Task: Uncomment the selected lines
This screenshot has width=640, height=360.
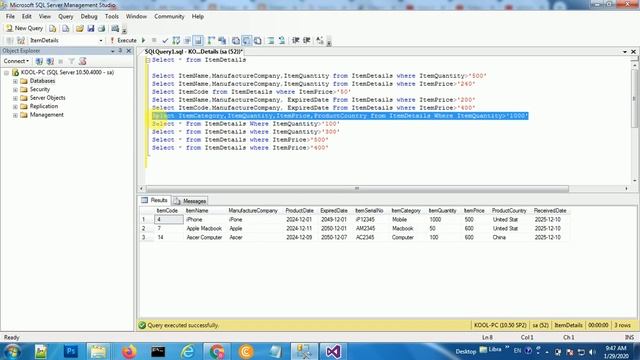Action: [282, 40]
